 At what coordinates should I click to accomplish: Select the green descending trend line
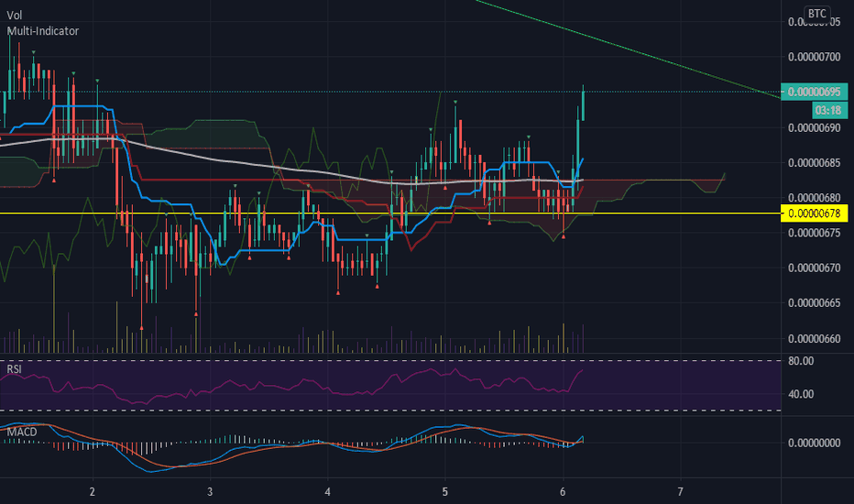point(628,49)
